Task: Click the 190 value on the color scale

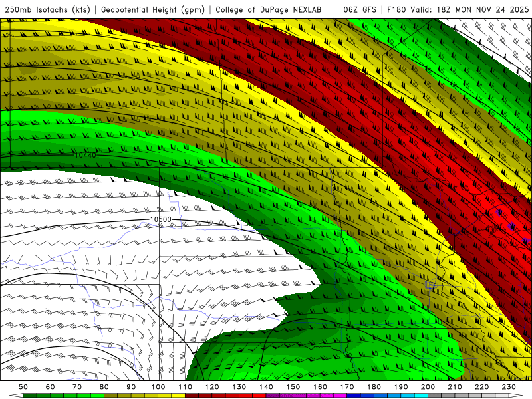Action: (401, 387)
